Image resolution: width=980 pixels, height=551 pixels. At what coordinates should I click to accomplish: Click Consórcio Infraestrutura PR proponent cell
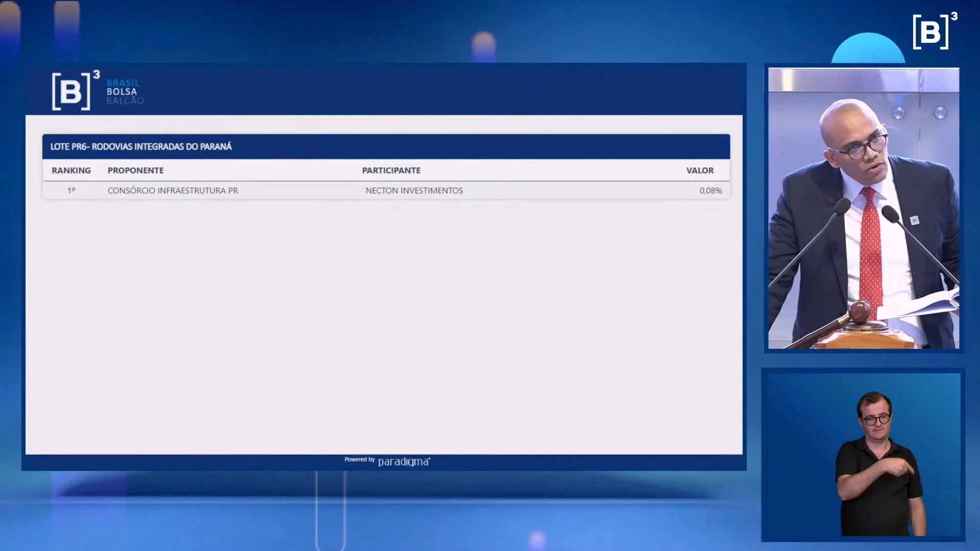coord(173,190)
